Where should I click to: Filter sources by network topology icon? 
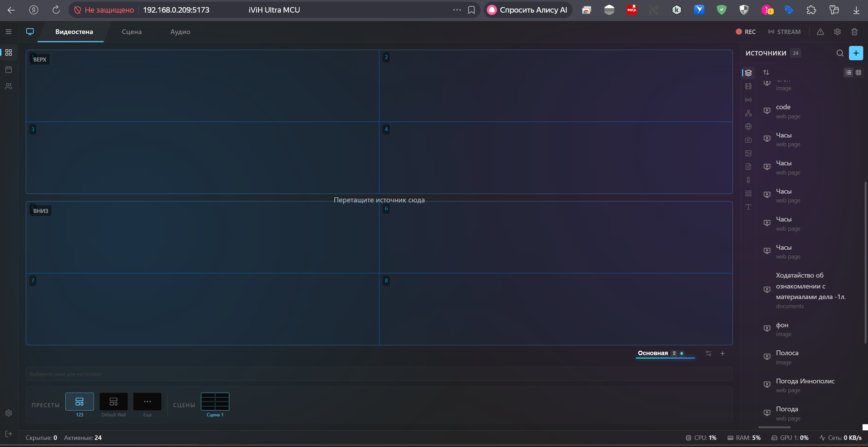(748, 113)
